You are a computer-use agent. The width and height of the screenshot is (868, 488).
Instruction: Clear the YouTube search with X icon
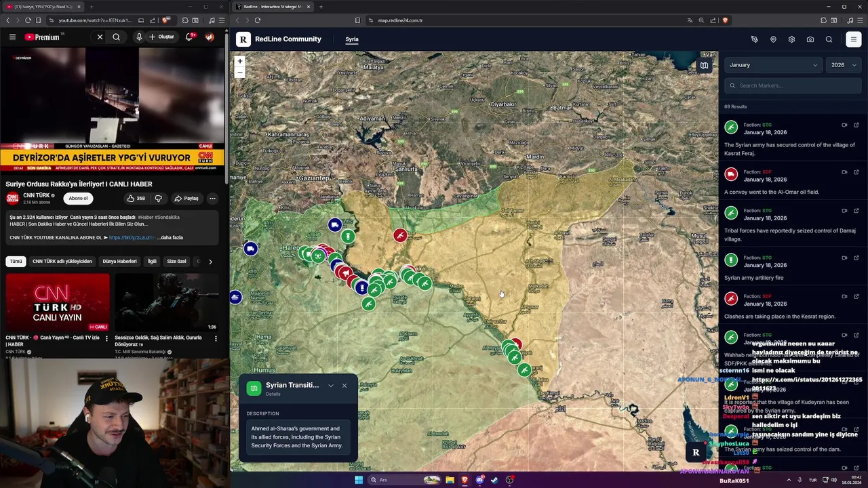pos(100,37)
